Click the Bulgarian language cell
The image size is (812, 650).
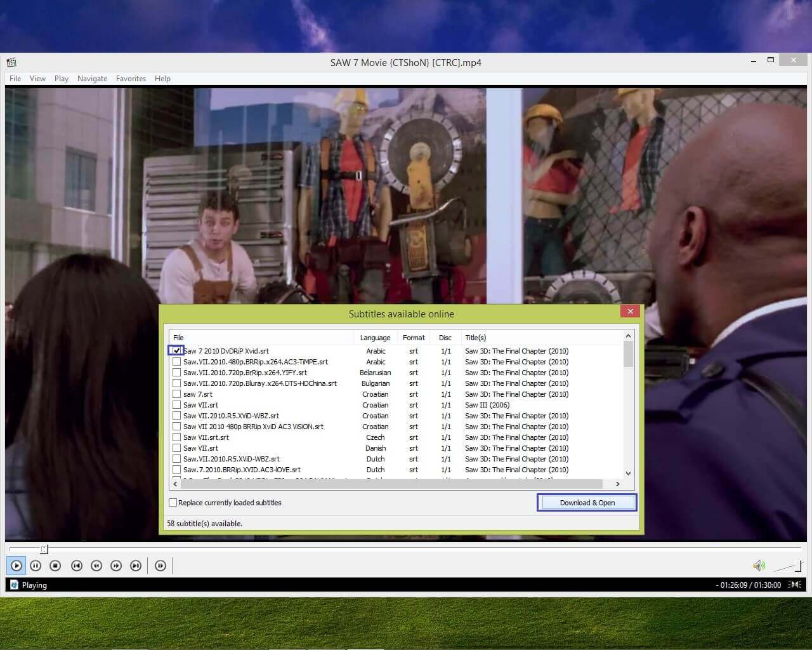(375, 383)
